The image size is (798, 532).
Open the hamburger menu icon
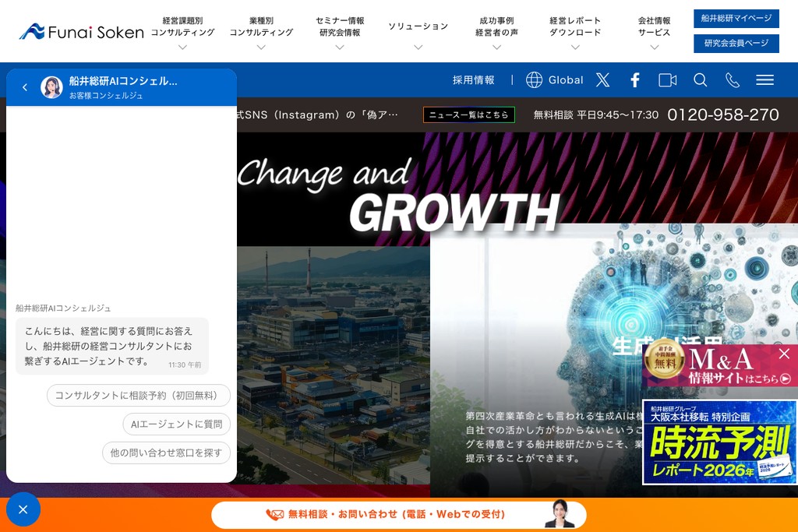(x=764, y=80)
